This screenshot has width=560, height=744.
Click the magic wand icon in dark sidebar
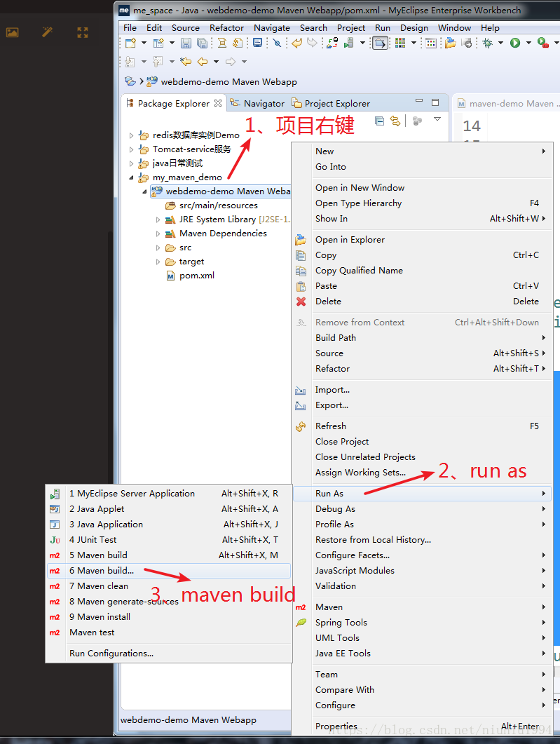pyautogui.click(x=48, y=32)
